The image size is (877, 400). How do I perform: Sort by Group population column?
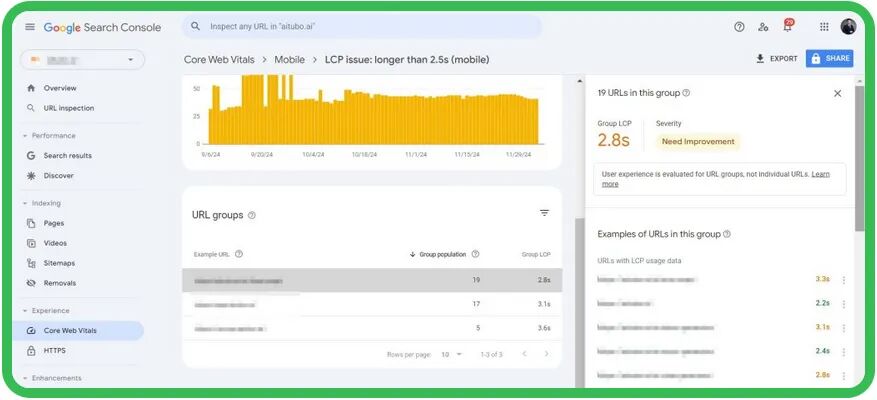[442, 254]
